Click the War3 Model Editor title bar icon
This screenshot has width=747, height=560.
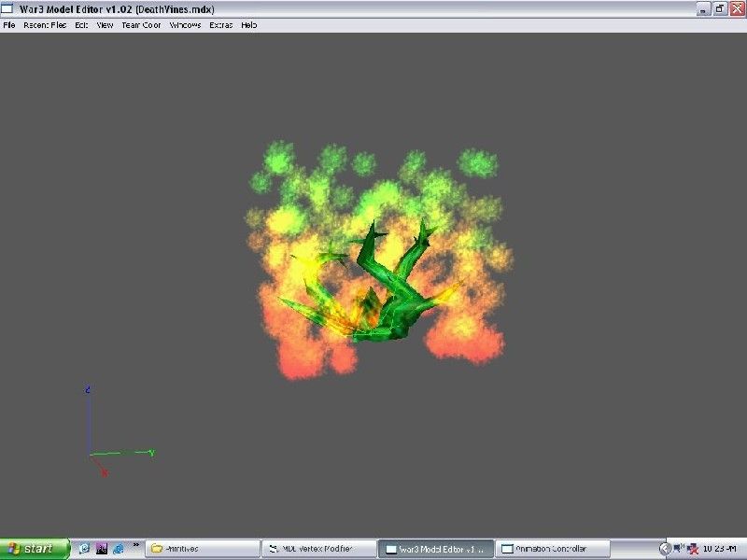tap(7, 8)
